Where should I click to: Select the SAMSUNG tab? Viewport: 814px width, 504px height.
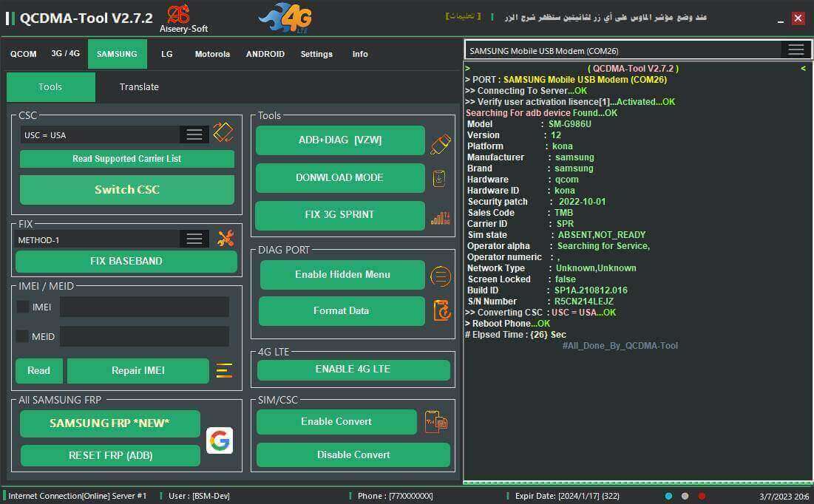118,54
